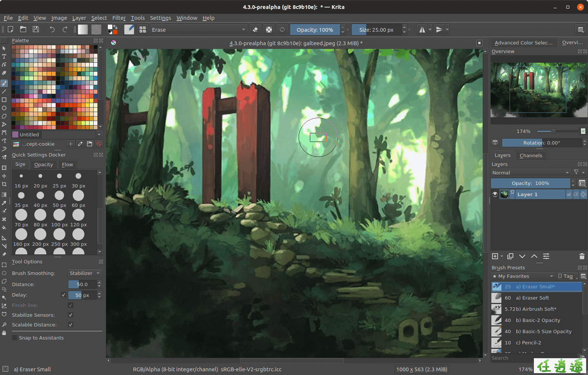Viewport: 588px width, 375px height.
Task: Toggle the Delay checkbox
Action: click(x=63, y=295)
